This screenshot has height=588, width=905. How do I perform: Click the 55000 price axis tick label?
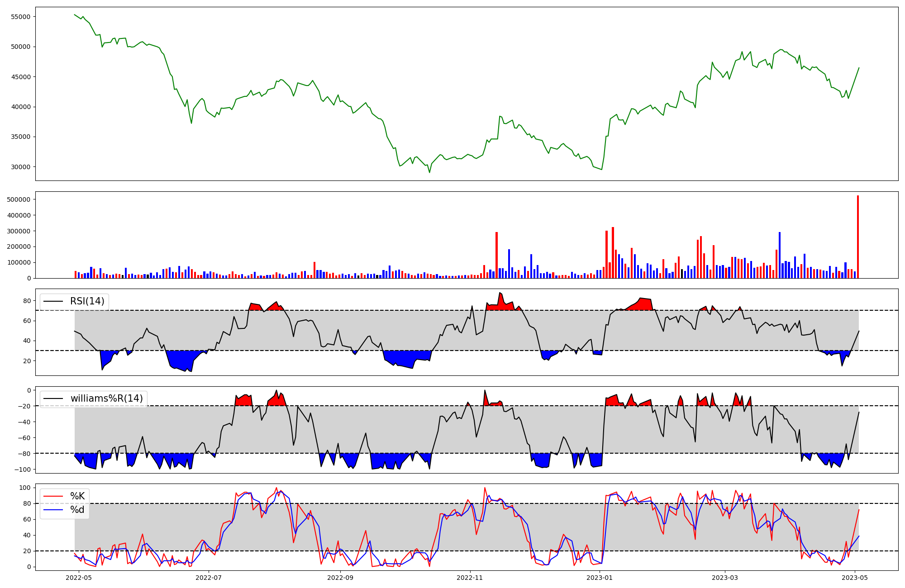(20, 17)
